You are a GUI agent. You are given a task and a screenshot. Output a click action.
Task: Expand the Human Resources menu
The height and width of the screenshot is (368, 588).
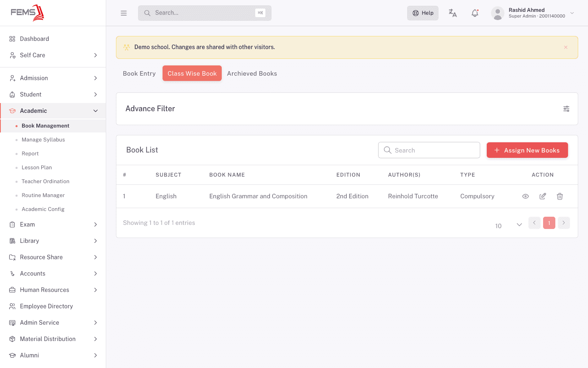point(53,290)
